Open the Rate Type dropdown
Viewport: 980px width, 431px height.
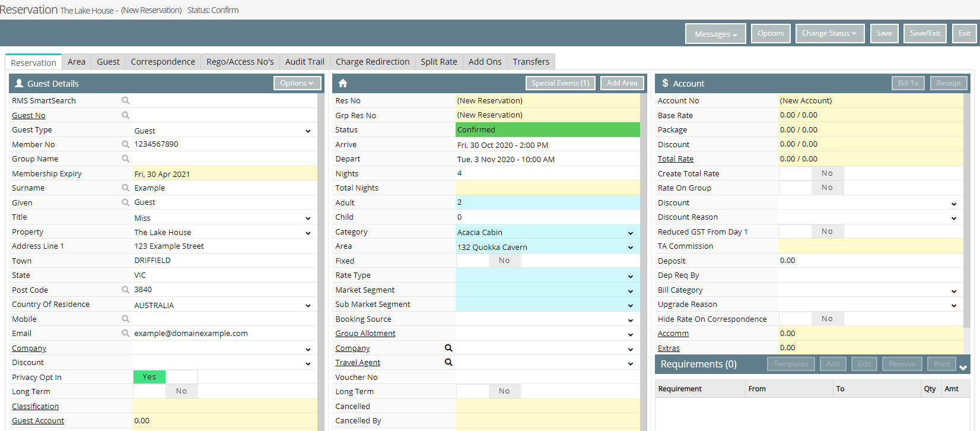tap(548, 275)
